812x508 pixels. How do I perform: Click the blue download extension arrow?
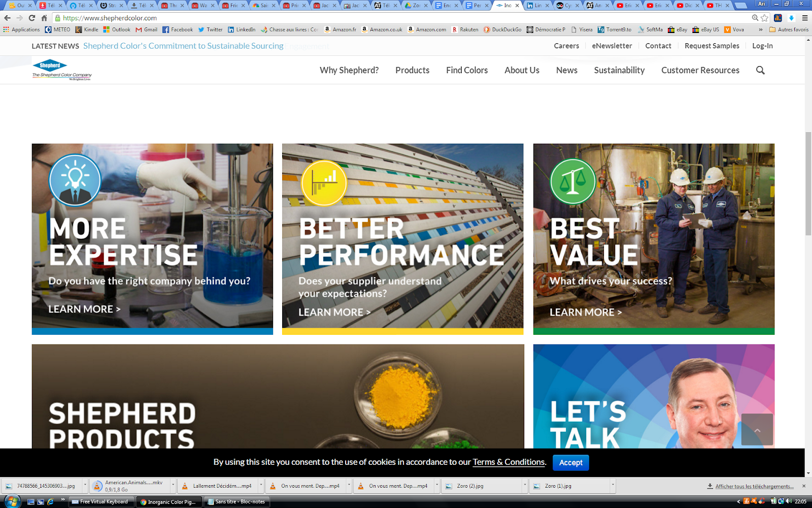pyautogui.click(x=791, y=18)
